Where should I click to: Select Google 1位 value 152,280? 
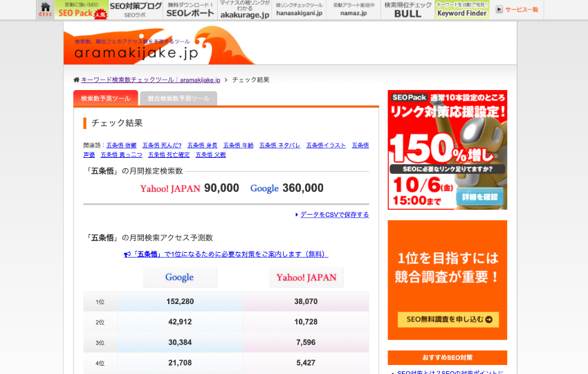point(180,301)
